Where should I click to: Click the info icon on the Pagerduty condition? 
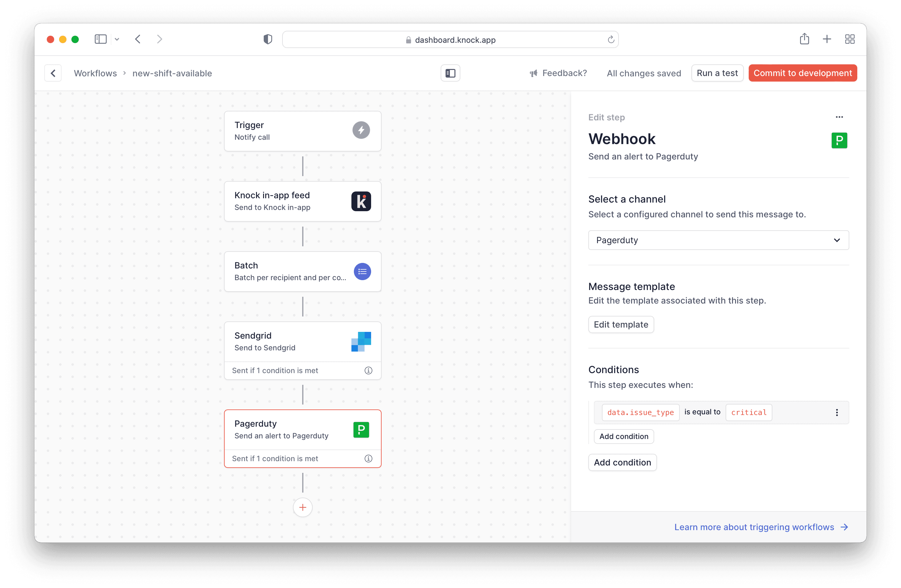[x=368, y=458]
